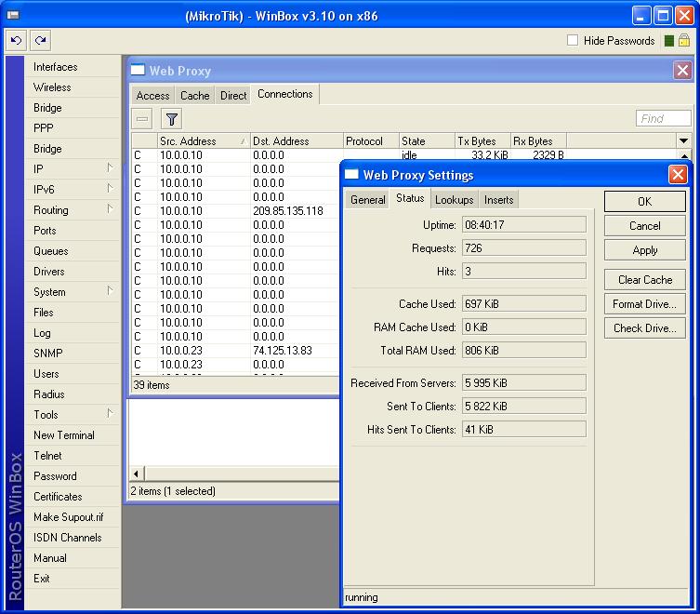Open the General settings tab
Viewport: 700px width, 614px height.
pyautogui.click(x=367, y=200)
